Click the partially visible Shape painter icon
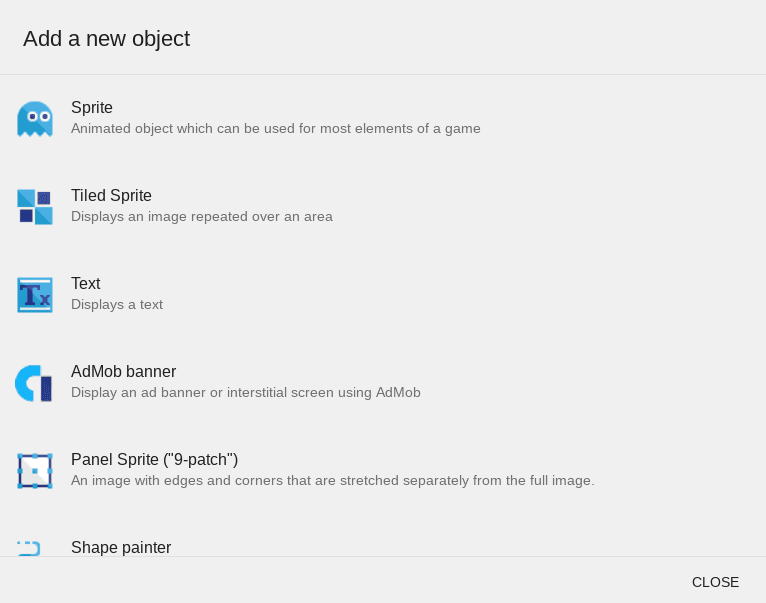 pos(30,548)
